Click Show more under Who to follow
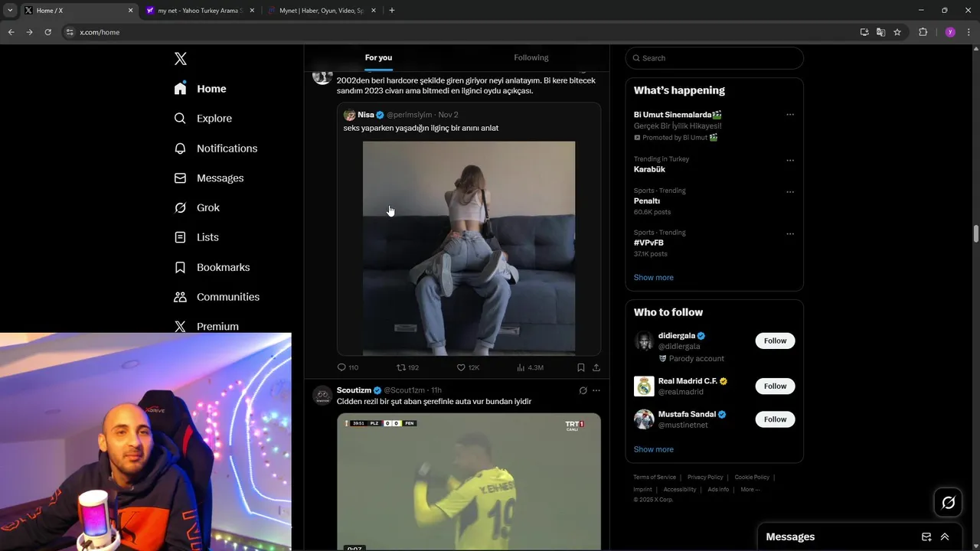Screen dimensions: 980x551 (x=653, y=449)
